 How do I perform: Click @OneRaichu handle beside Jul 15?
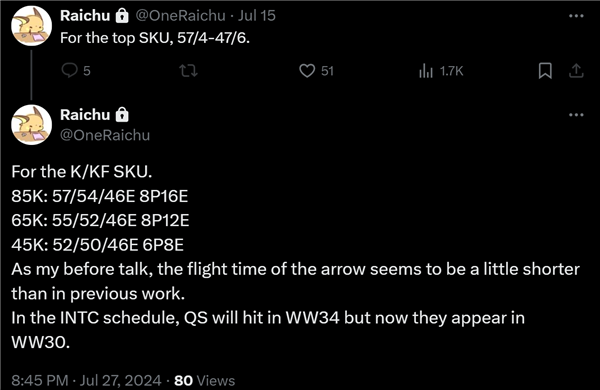(181, 16)
